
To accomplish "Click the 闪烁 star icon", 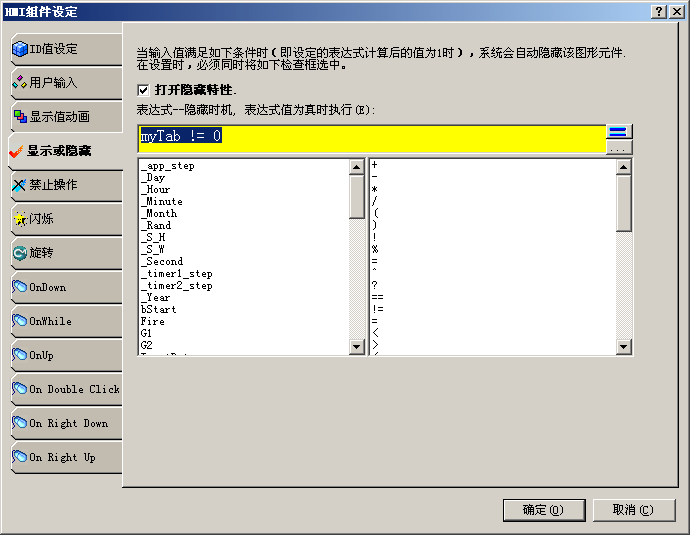I will tap(19, 219).
